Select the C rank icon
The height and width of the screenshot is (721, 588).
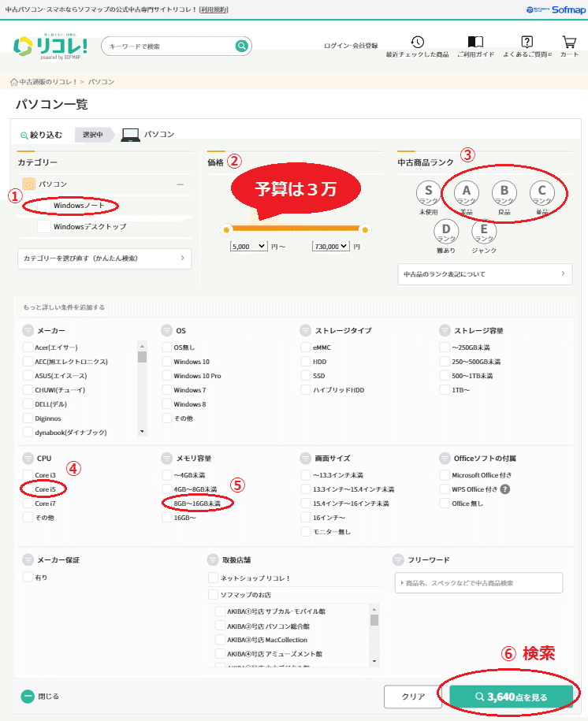(x=542, y=193)
